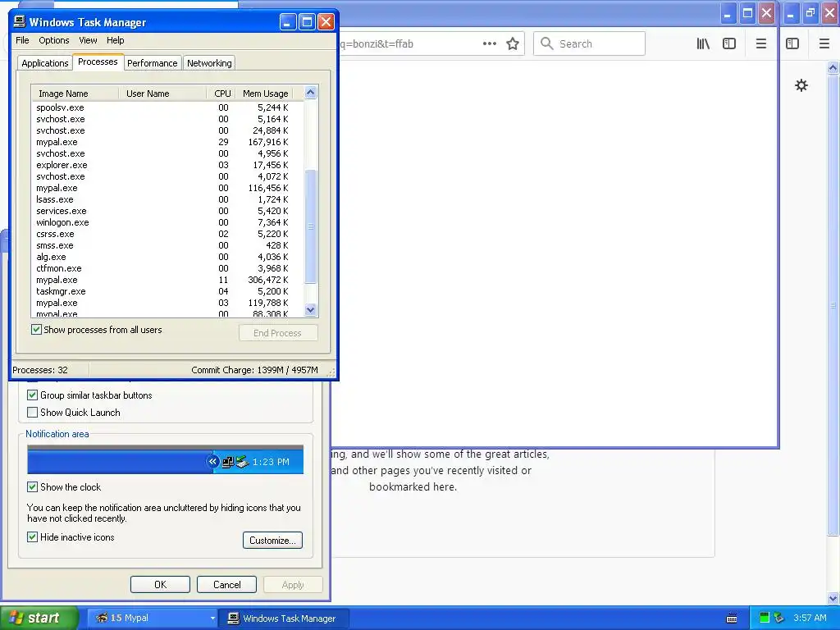Switch to the Performance tab

point(152,63)
